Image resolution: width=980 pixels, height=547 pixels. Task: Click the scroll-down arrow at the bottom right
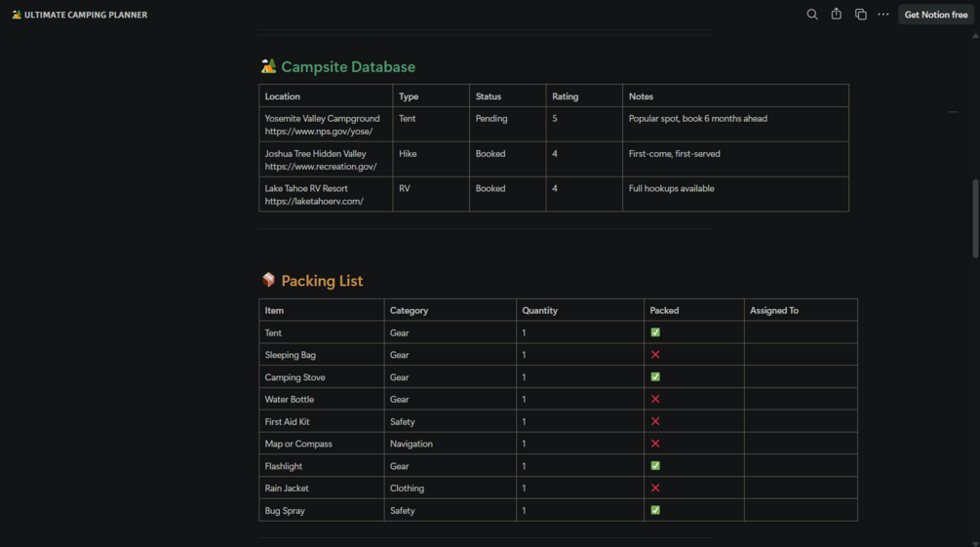[x=975, y=542]
